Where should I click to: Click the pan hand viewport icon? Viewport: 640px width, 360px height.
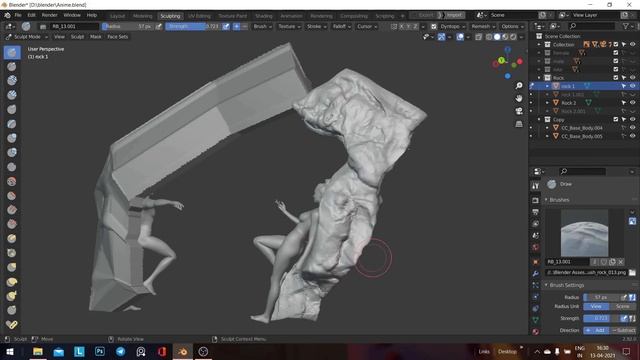pyautogui.click(x=519, y=98)
